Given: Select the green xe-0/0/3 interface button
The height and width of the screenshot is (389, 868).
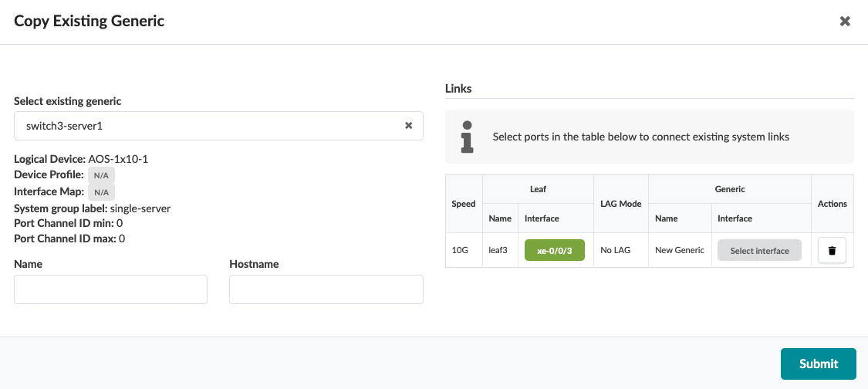Looking at the screenshot, I should [x=554, y=251].
